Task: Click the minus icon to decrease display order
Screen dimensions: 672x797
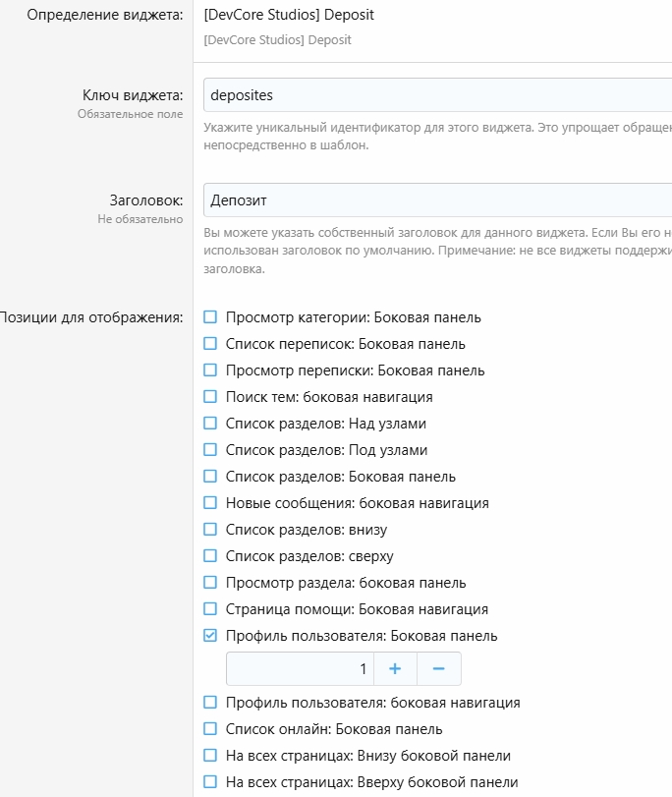Action: (439, 669)
